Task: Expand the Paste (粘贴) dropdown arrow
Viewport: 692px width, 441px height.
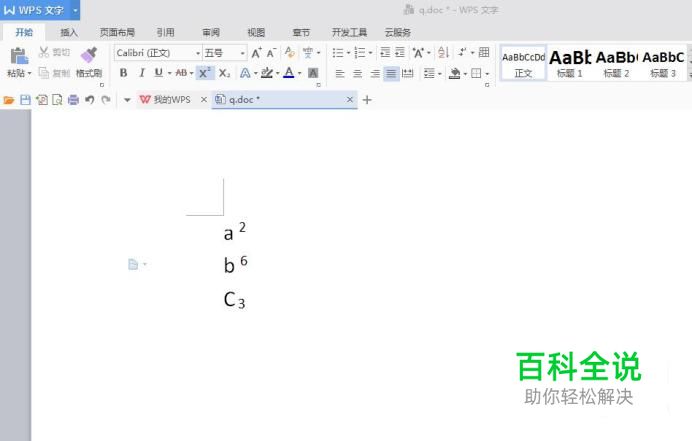Action: [30, 73]
